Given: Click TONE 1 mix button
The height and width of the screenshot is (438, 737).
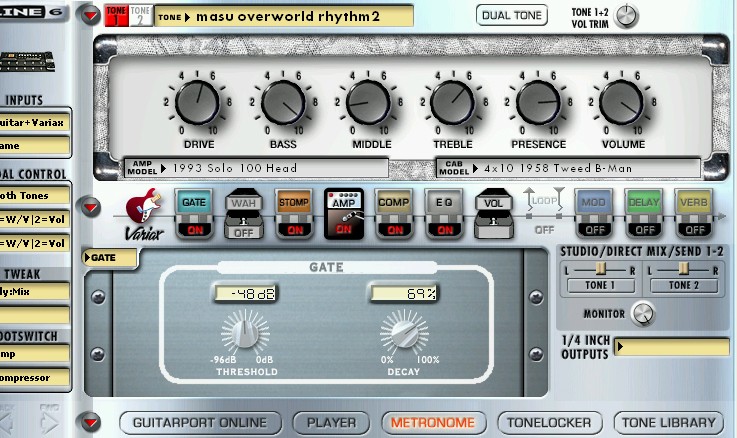Looking at the screenshot, I should point(600,285).
